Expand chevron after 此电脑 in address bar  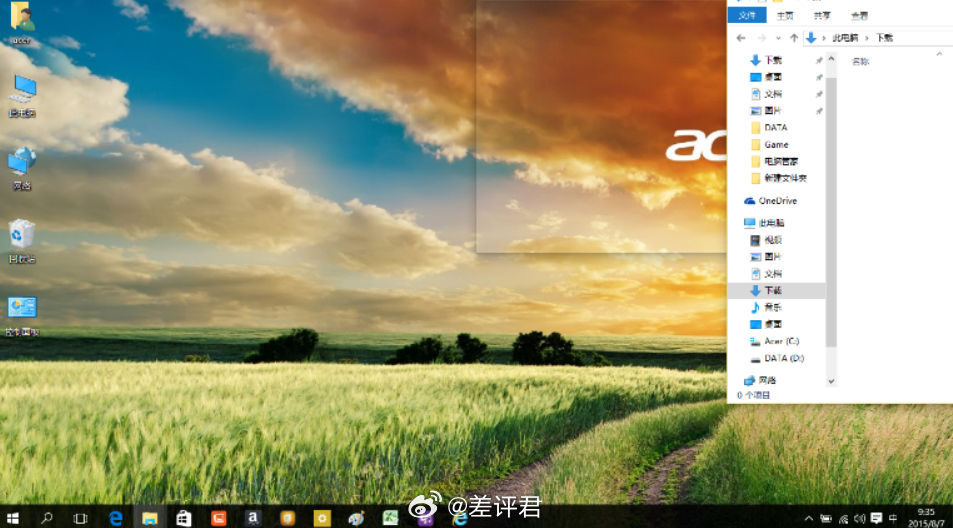(867, 38)
